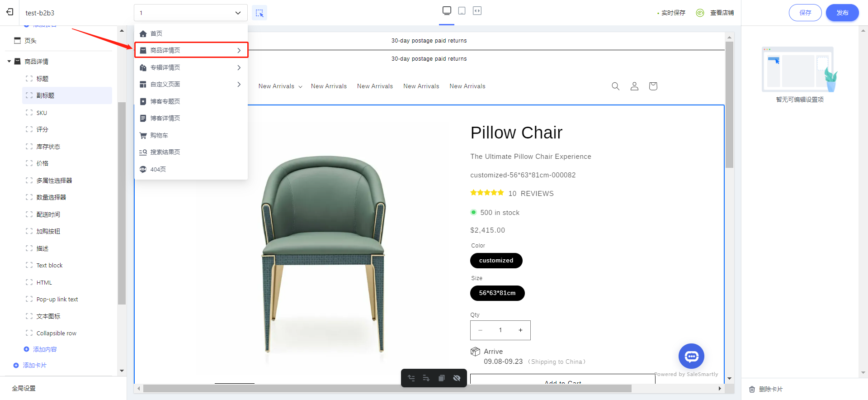The image size is (868, 400).
Task: Click the green chair product image
Action: click(324, 254)
